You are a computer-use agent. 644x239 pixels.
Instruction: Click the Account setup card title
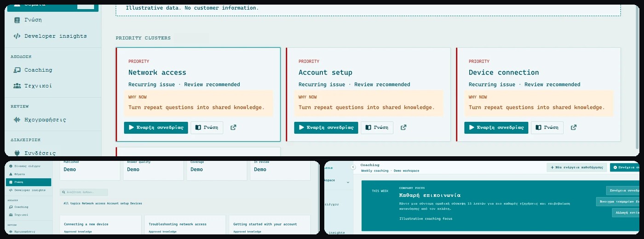(x=325, y=73)
